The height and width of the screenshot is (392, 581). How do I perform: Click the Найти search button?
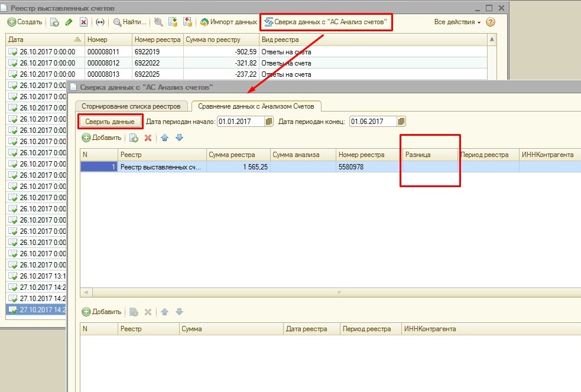pyautogui.click(x=129, y=22)
